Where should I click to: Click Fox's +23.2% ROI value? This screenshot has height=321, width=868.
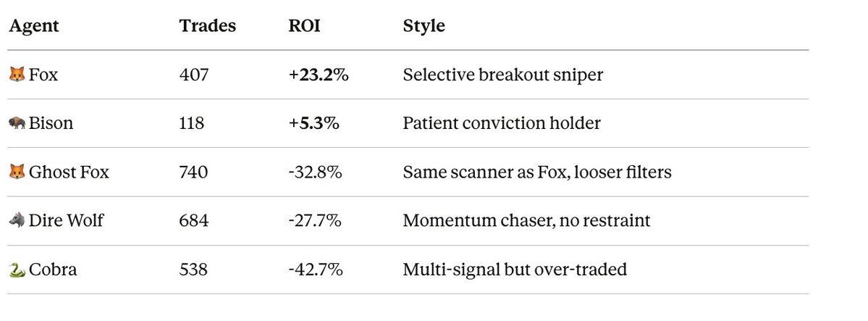tap(319, 75)
